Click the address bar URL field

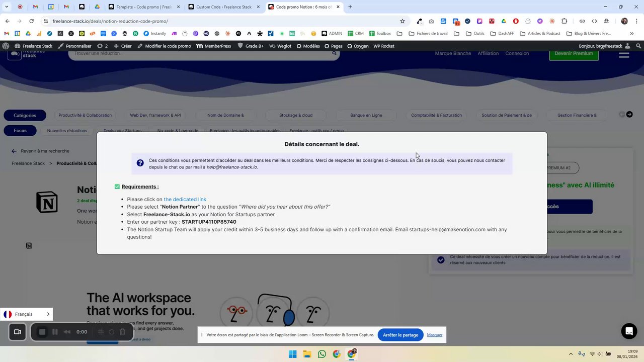(221, 21)
